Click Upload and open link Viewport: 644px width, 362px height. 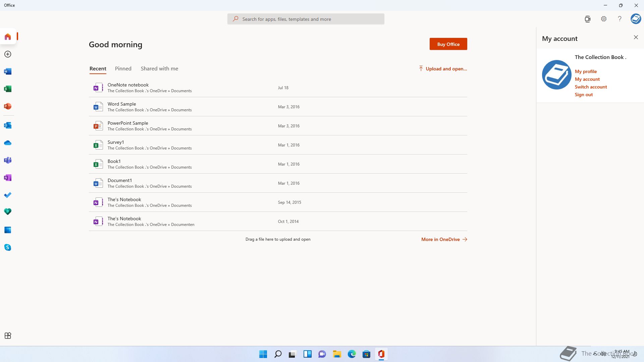click(443, 69)
